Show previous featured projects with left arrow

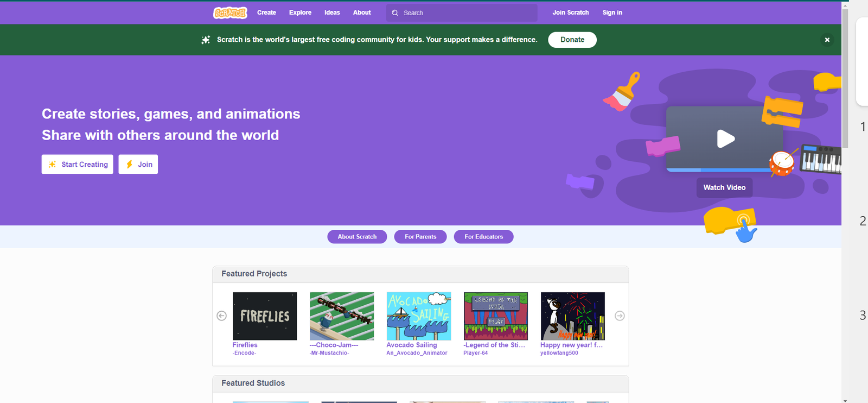[x=221, y=316]
